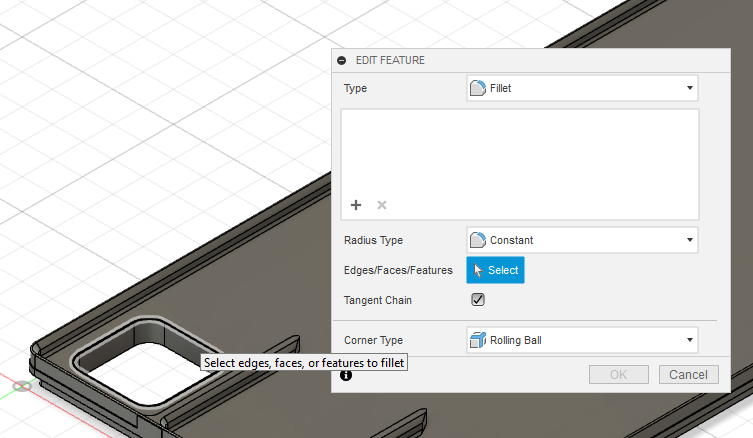Open the Radius Type dropdown showing Constant
The width and height of the screenshot is (753, 438).
pos(582,240)
